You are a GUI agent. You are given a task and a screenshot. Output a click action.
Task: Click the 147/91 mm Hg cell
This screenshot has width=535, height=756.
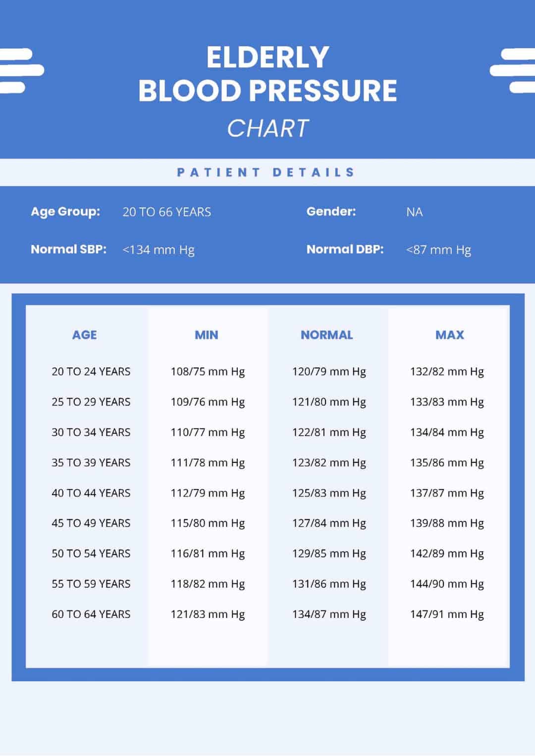tap(447, 614)
